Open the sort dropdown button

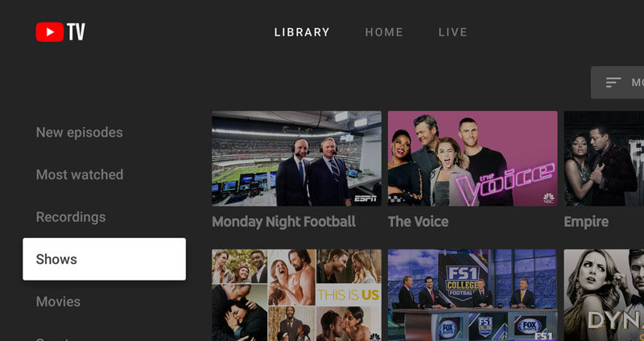pos(617,83)
